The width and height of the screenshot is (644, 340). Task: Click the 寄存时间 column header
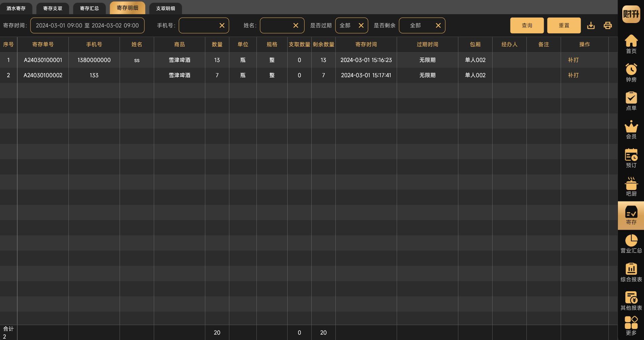click(x=366, y=44)
